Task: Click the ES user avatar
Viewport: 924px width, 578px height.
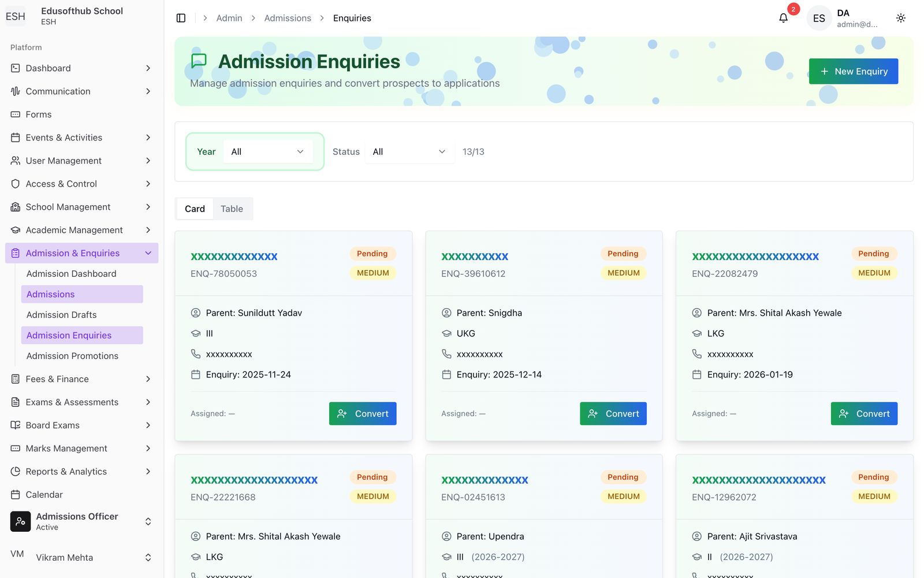Action: pyautogui.click(x=819, y=18)
